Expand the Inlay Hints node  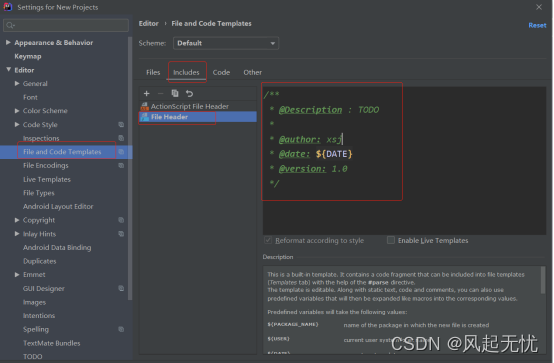[17, 234]
